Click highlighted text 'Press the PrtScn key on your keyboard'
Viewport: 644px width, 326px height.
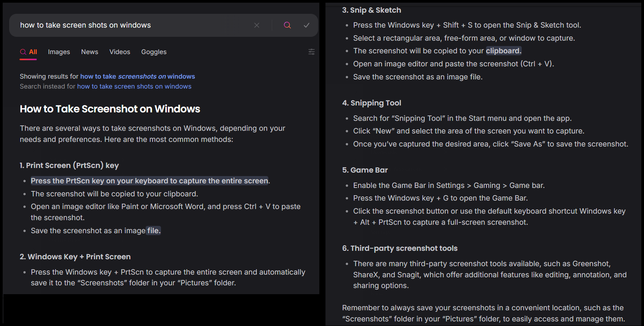(x=149, y=181)
